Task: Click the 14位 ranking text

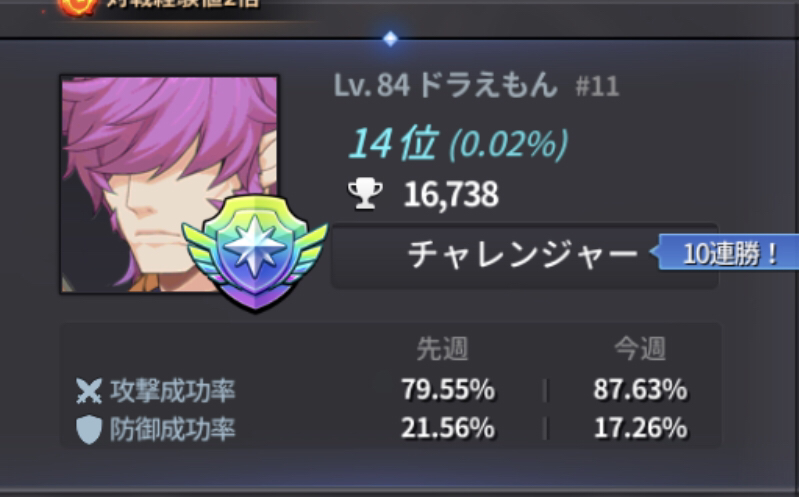Action: click(x=393, y=144)
